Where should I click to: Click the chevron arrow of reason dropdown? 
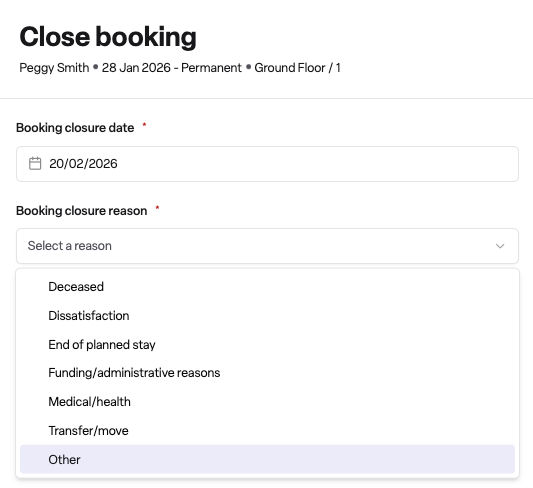point(500,246)
